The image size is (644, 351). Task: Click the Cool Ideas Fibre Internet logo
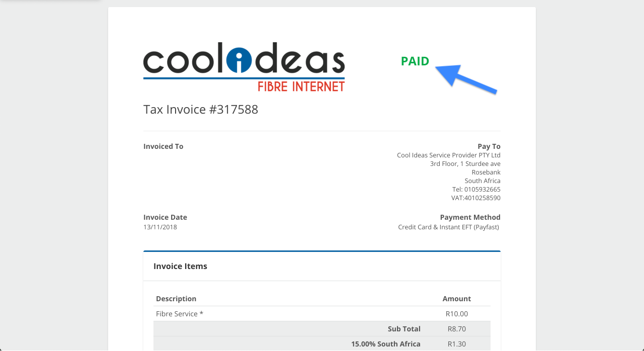[x=244, y=67]
